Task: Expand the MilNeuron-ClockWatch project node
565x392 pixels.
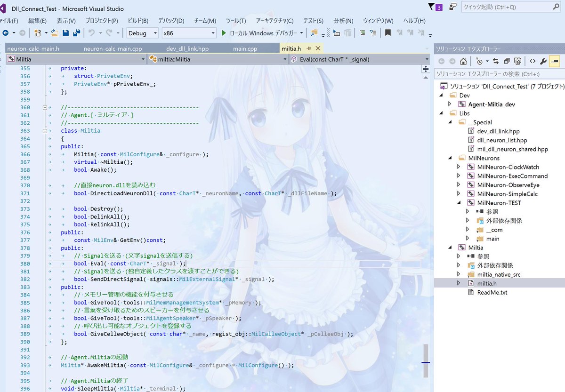Action: click(459, 167)
